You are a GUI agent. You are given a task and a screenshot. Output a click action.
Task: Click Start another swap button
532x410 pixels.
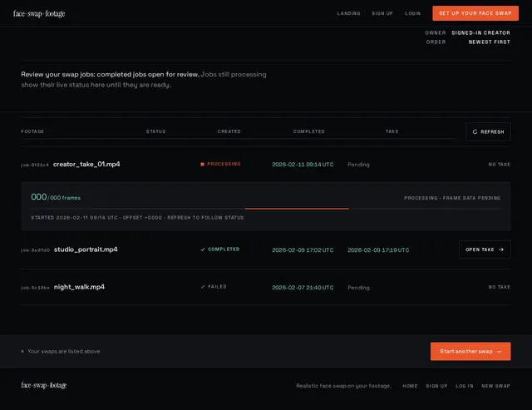[x=470, y=351]
